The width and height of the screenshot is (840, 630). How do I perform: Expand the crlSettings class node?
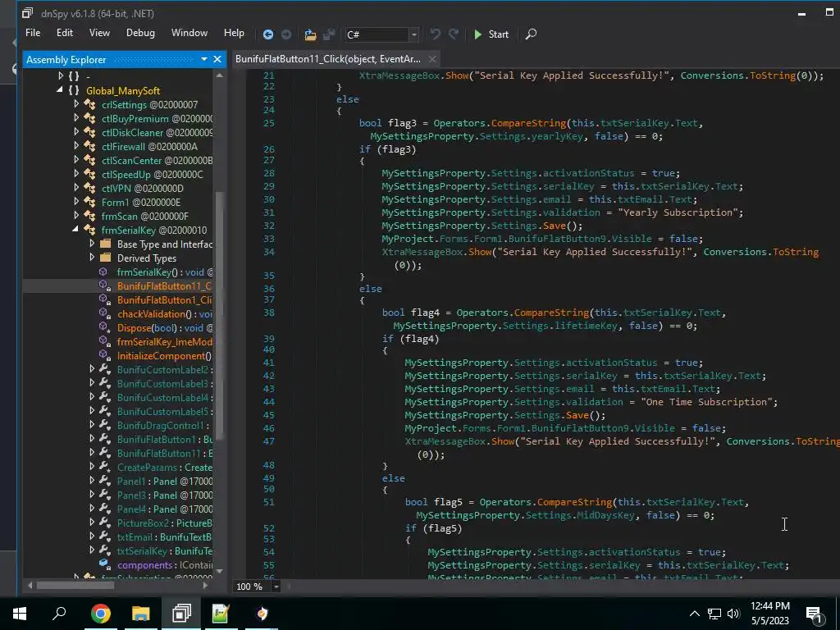(x=76, y=104)
